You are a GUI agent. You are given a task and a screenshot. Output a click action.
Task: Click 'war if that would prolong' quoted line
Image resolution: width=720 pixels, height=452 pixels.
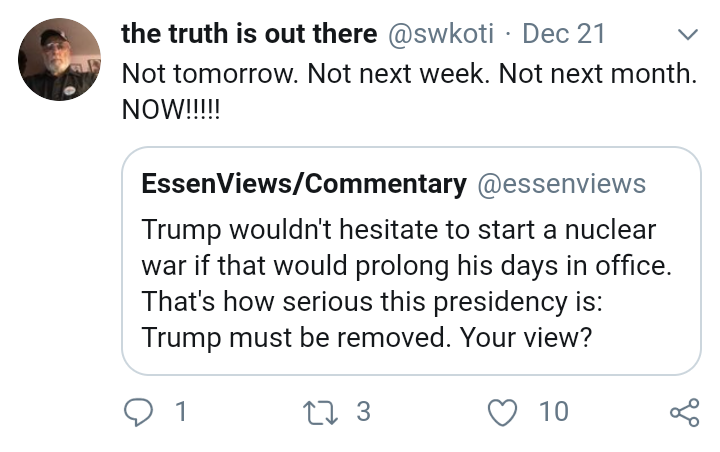407,266
